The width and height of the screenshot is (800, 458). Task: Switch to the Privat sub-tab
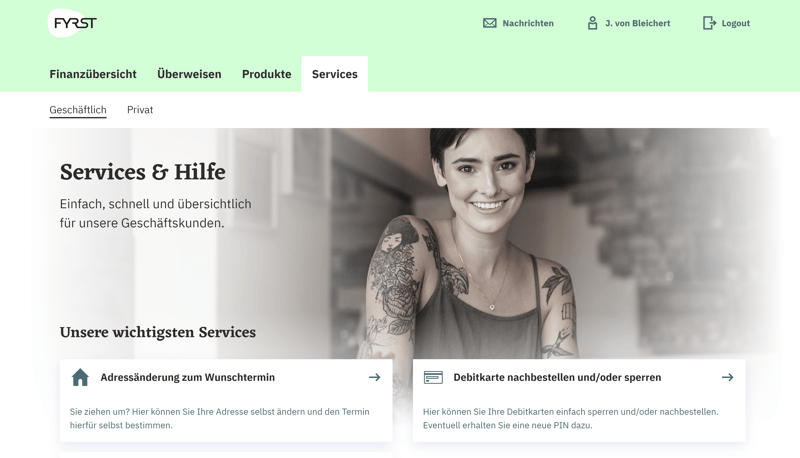pyautogui.click(x=140, y=110)
